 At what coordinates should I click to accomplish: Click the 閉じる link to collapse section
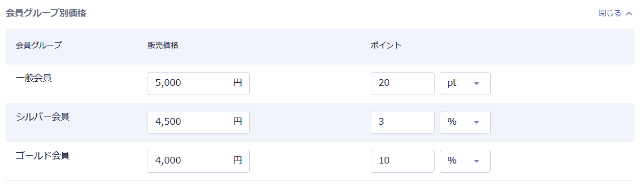point(610,13)
